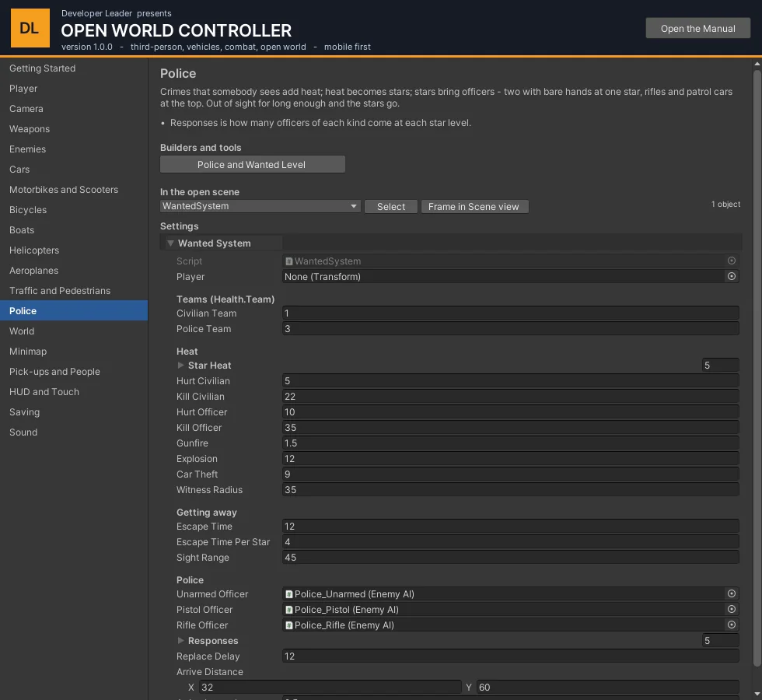This screenshot has width=762, height=700.
Task: Go to Motorbikes and Scooters section
Action: click(74, 190)
